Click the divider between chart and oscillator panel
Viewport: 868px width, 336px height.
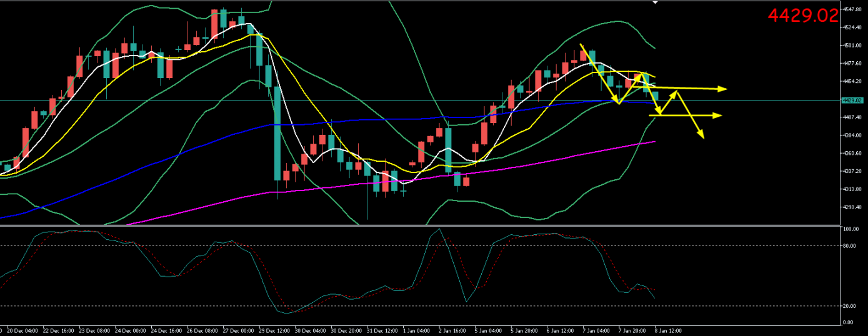click(x=419, y=225)
